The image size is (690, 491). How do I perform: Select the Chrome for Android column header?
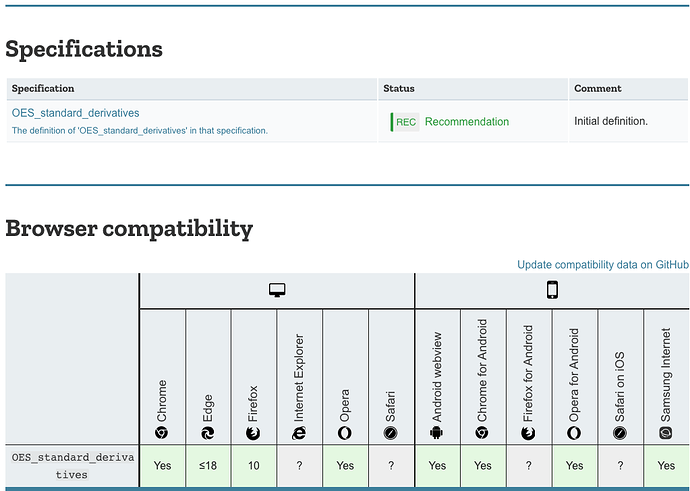pos(483,375)
